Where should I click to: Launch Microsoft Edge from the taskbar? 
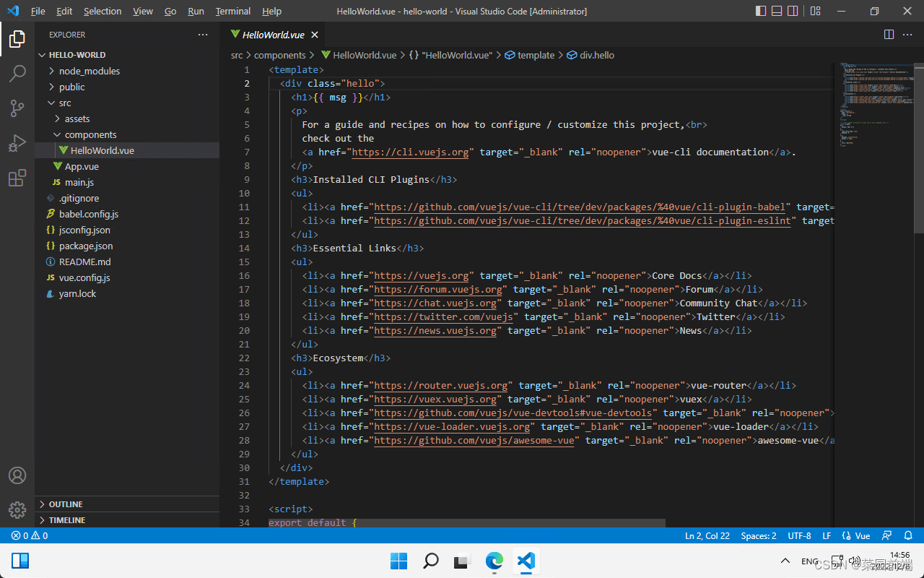(x=494, y=561)
